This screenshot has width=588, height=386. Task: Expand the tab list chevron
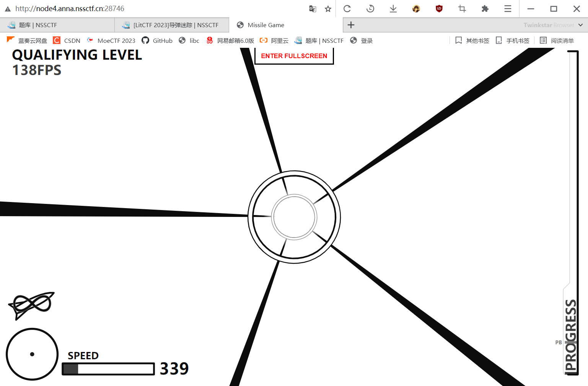point(580,25)
